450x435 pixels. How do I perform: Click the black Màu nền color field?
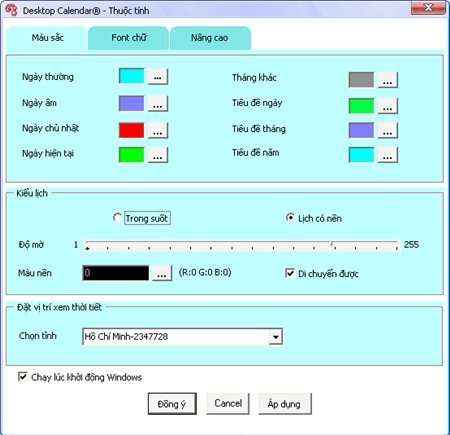(x=116, y=273)
